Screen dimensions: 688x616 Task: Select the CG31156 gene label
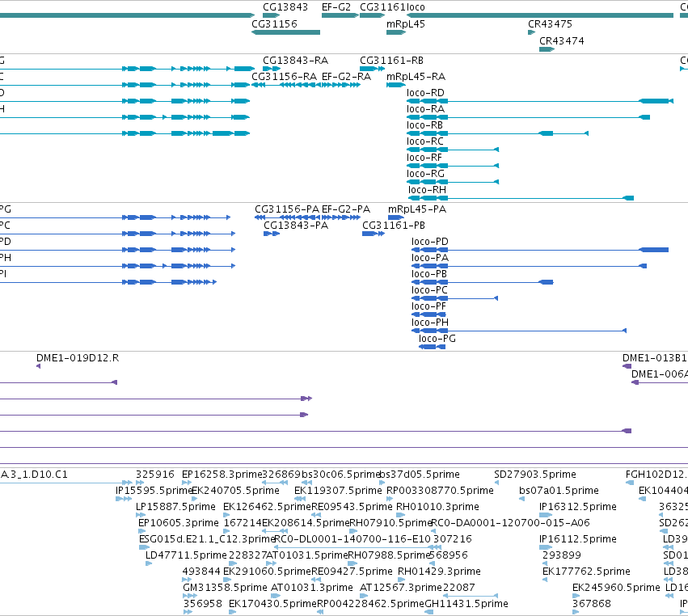tap(274, 23)
